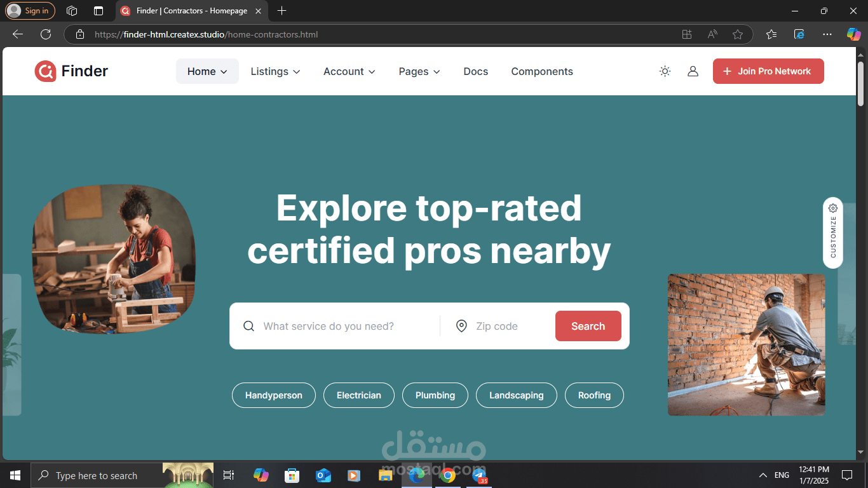
Task: Open the user account icon in the navbar
Action: (693, 71)
